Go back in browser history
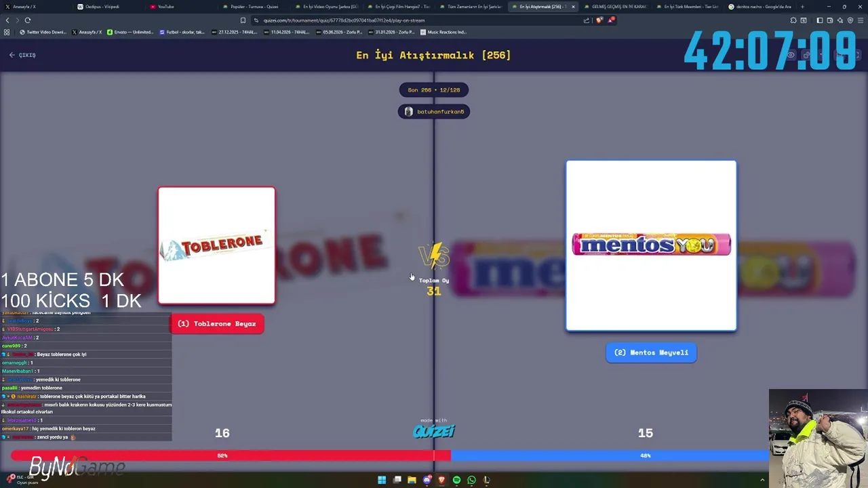The image size is (868, 488). [x=7, y=20]
